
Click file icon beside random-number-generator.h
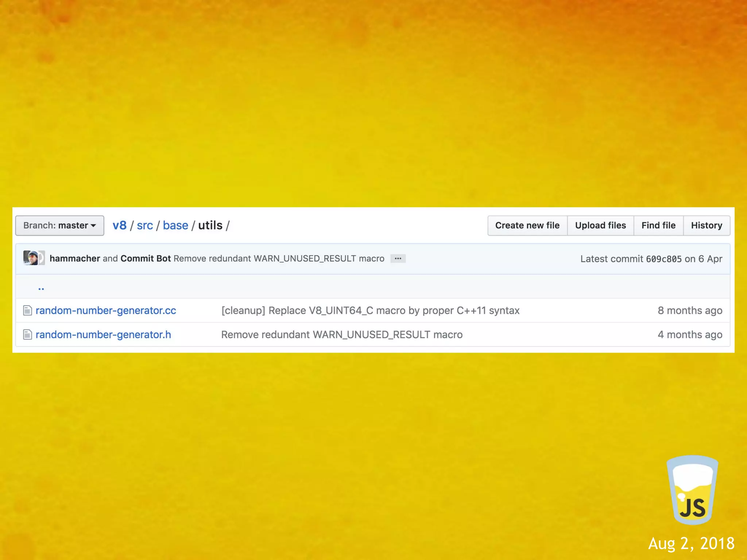click(27, 335)
